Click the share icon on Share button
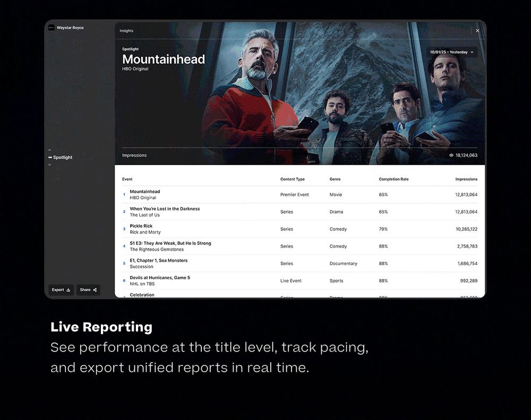Viewport: 531px width, 420px height. coord(95,290)
